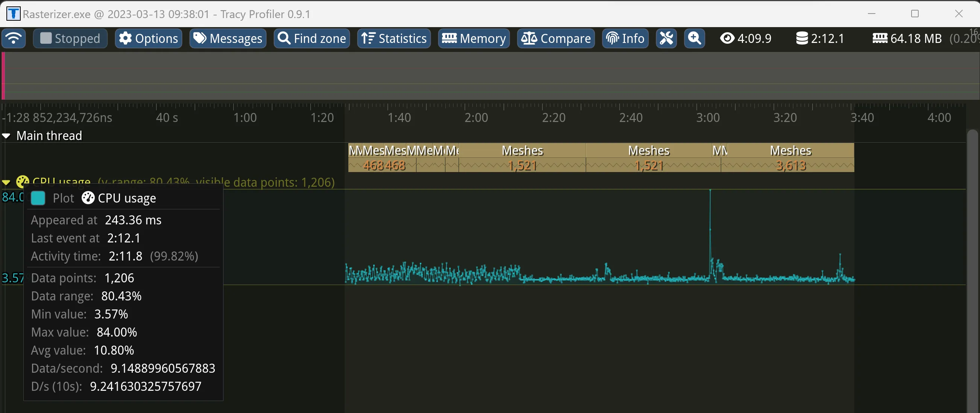
Task: Click the Avg value 10.80% text
Action: coord(82,350)
